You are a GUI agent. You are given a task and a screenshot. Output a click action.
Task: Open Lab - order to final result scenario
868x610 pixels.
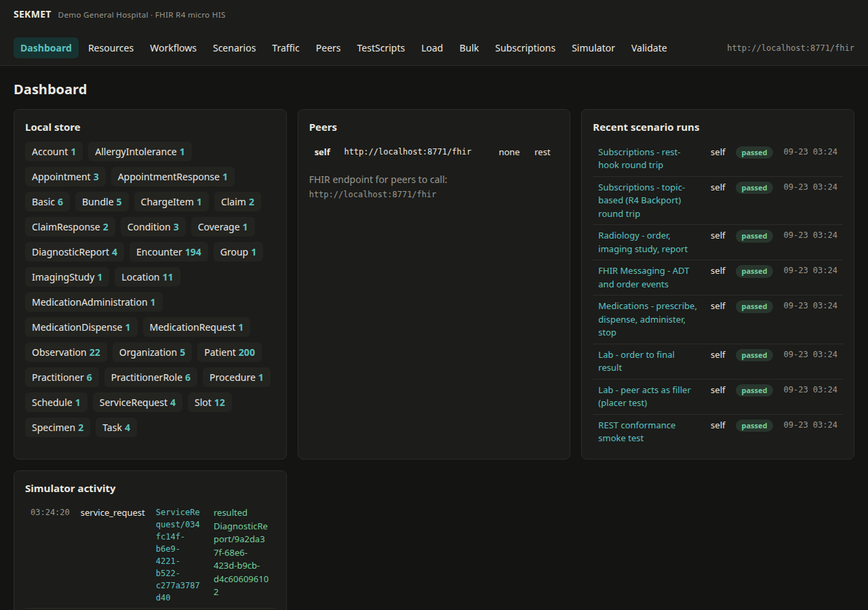pyautogui.click(x=636, y=361)
